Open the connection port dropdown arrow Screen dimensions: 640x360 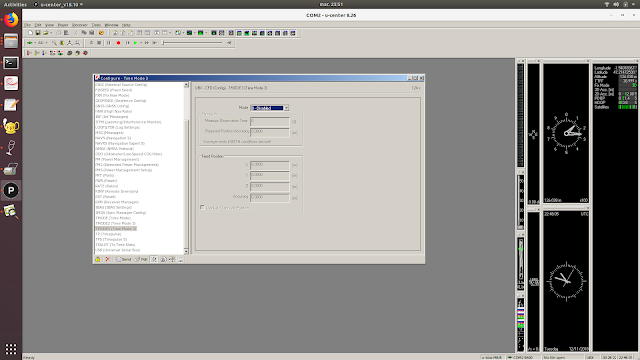click(x=35, y=42)
